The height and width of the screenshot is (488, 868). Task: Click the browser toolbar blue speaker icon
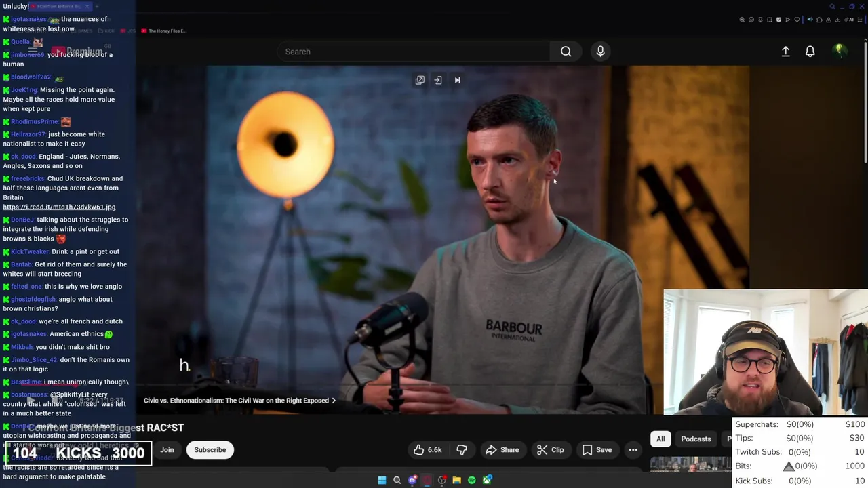810,20
